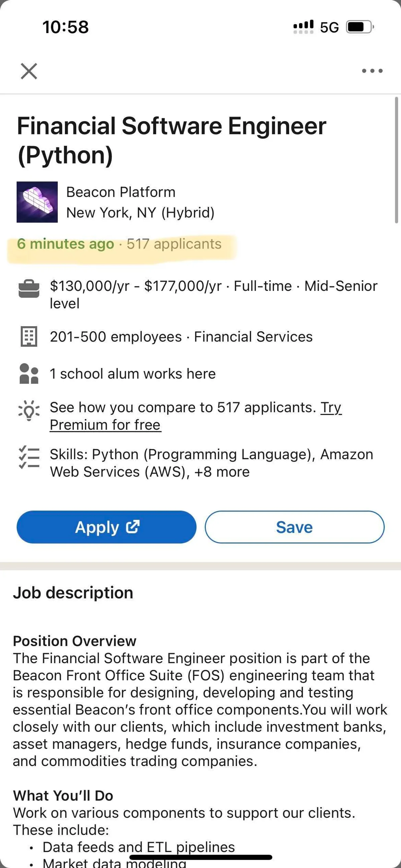Tap the lightbulb insights icon
The width and height of the screenshot is (401, 868).
[29, 410]
